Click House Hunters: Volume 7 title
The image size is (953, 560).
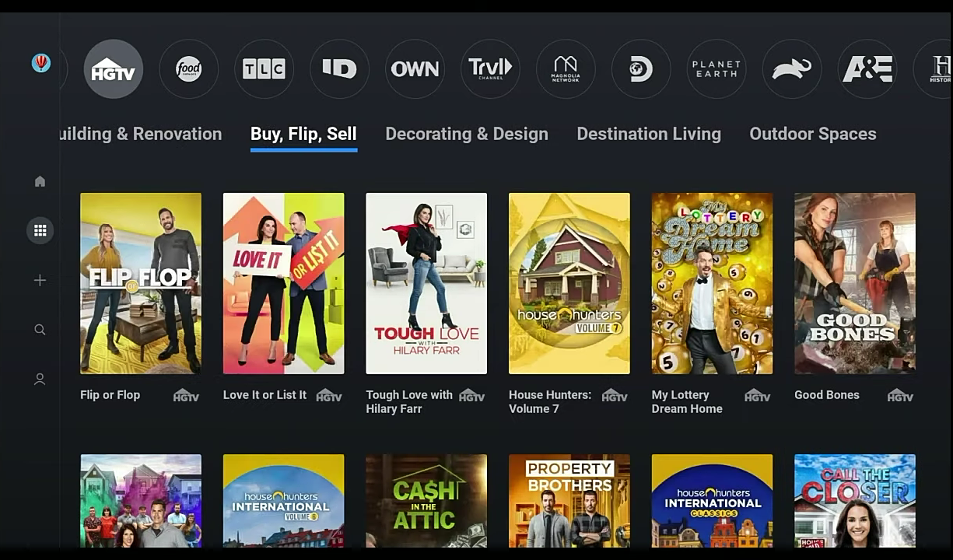click(550, 402)
